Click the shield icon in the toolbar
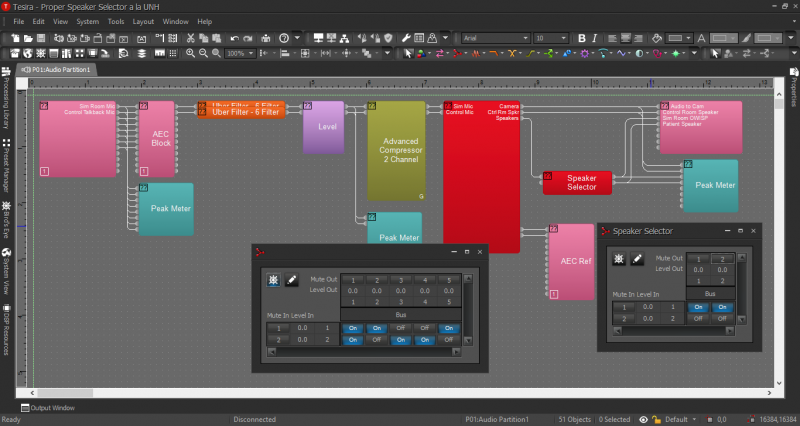Image resolution: width=800 pixels, height=426 pixels. [388, 38]
